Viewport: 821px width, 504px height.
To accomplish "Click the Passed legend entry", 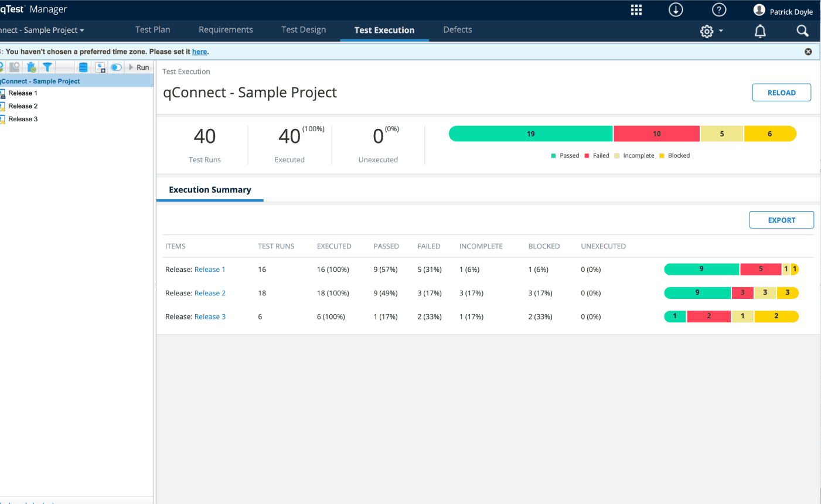I will pyautogui.click(x=565, y=155).
